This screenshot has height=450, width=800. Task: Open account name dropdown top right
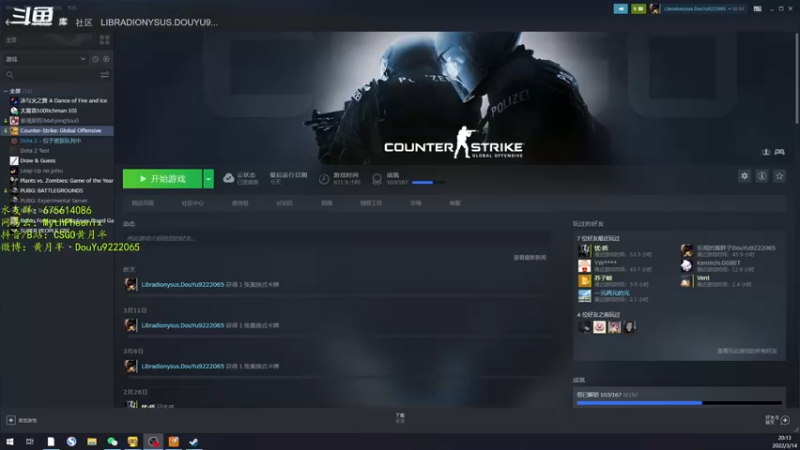(704, 9)
